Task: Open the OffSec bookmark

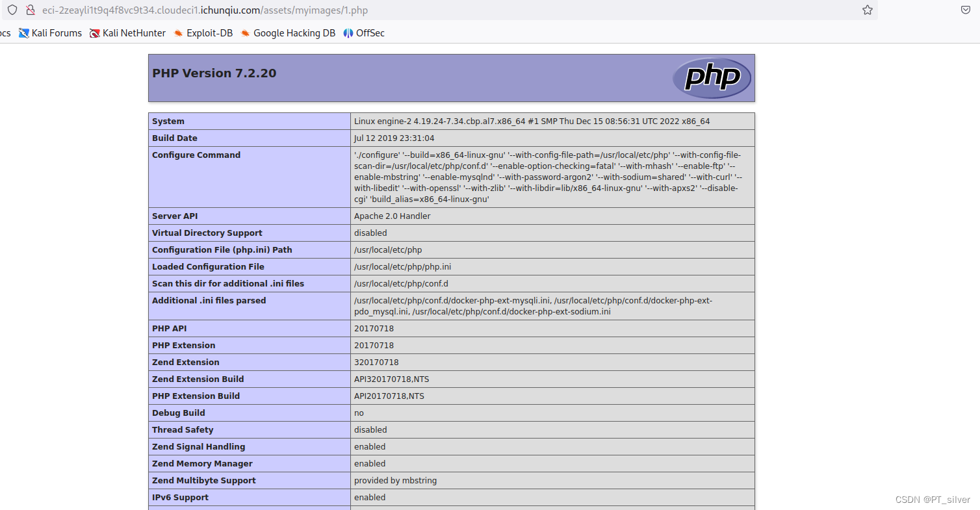Action: tap(364, 33)
